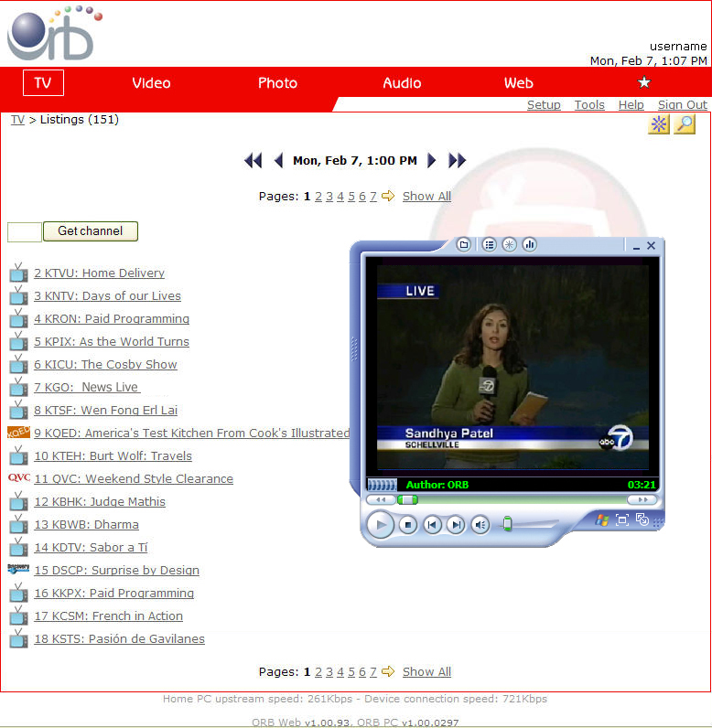
Task: Open the Video tab
Action: pyautogui.click(x=151, y=83)
